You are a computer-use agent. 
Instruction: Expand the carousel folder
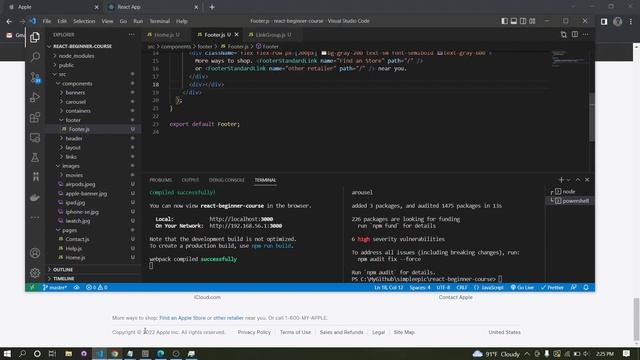tap(76, 102)
